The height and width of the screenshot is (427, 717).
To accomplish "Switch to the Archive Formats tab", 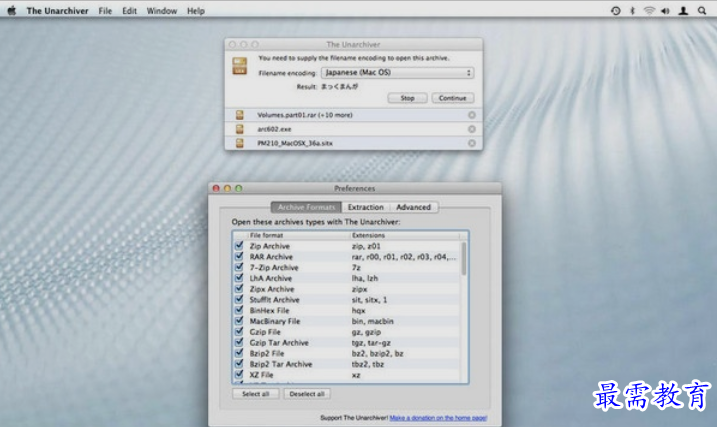I will 306,207.
